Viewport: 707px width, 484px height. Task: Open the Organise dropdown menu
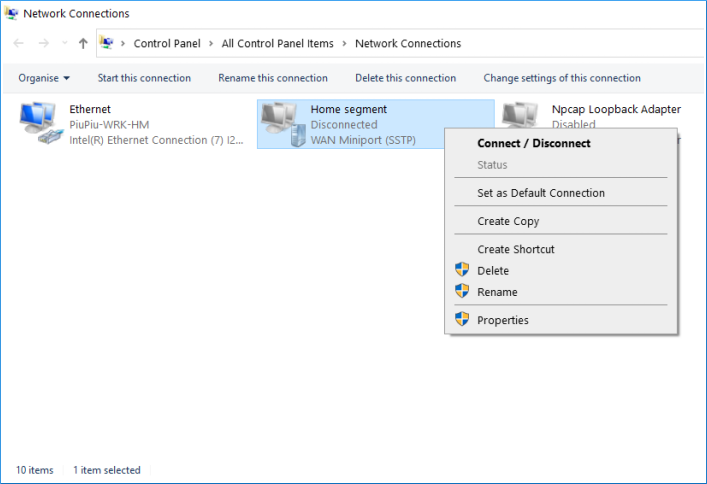pos(44,78)
